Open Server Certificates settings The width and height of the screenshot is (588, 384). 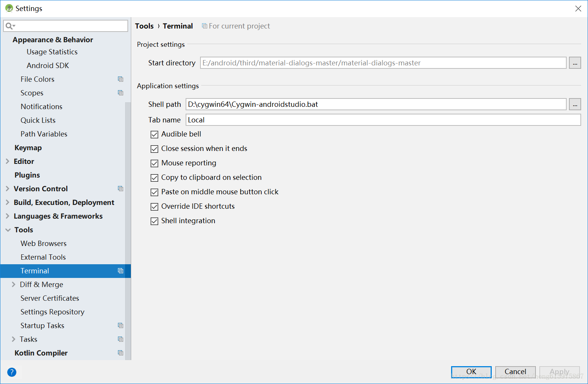click(x=50, y=298)
